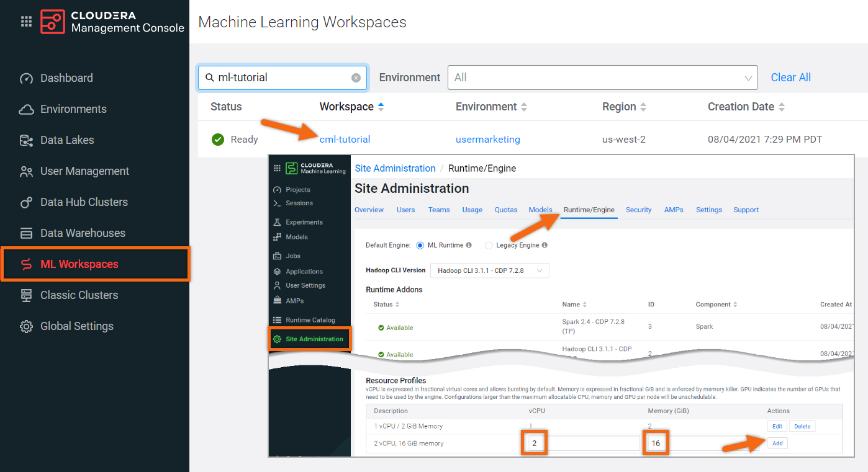The image size is (868, 472).
Task: Select Legacy Engine radio option
Action: tap(489, 245)
